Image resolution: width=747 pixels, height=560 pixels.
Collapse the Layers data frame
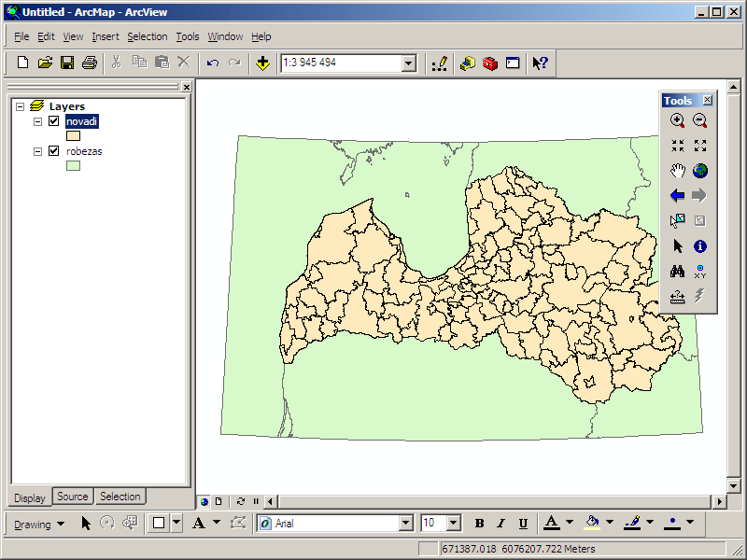coord(20,106)
